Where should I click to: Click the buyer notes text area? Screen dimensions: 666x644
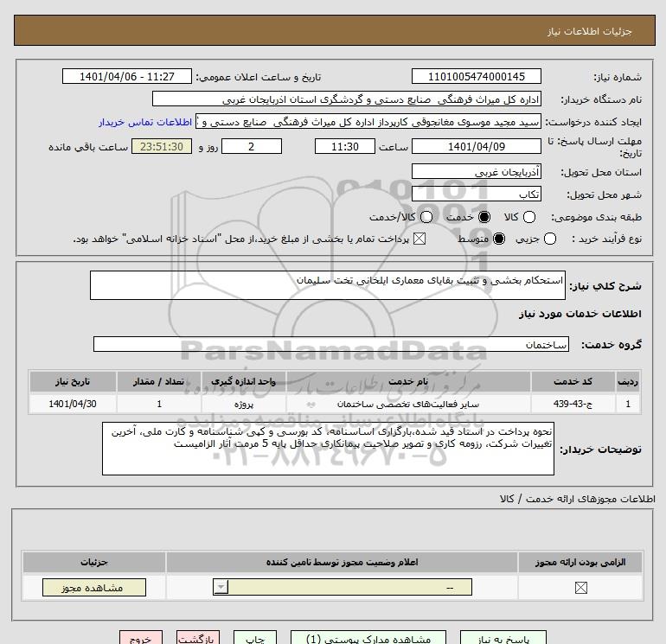(328, 449)
